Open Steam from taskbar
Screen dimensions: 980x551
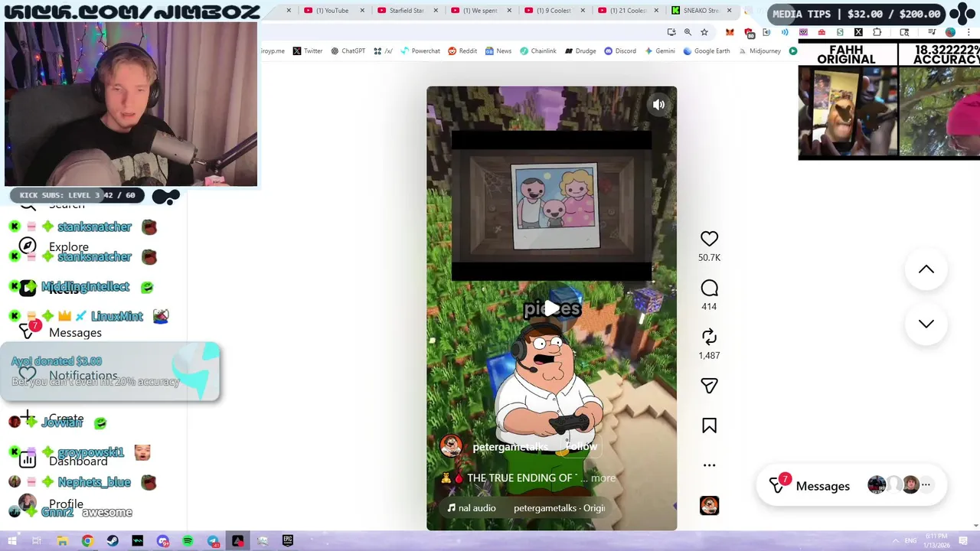pos(113,541)
